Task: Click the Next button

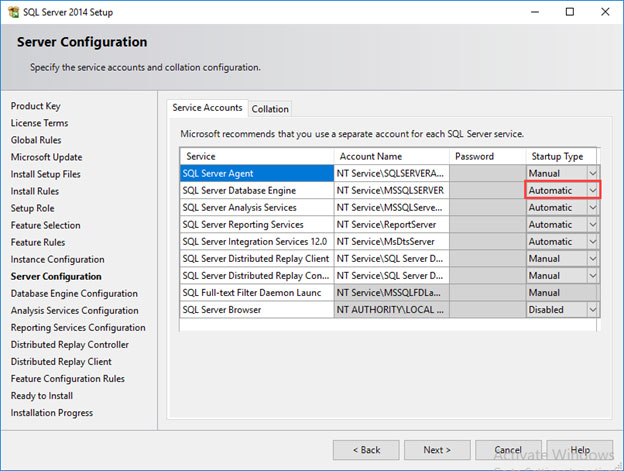Action: coord(437,450)
